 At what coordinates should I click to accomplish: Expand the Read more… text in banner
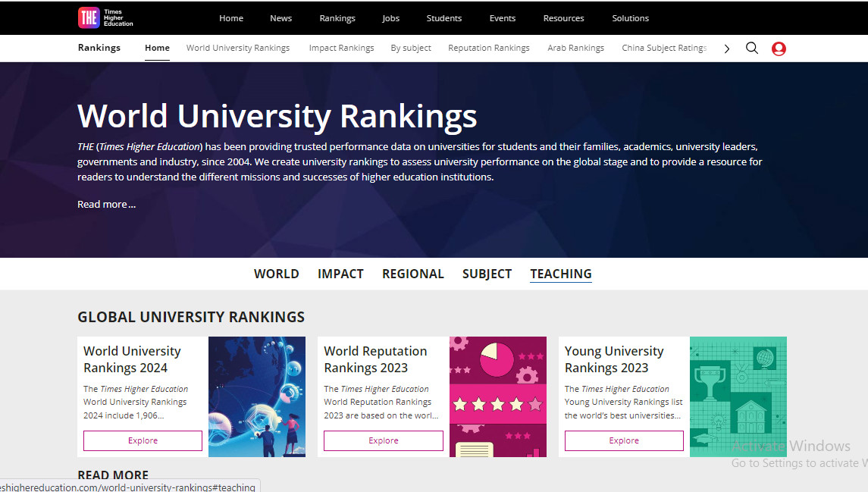[106, 204]
